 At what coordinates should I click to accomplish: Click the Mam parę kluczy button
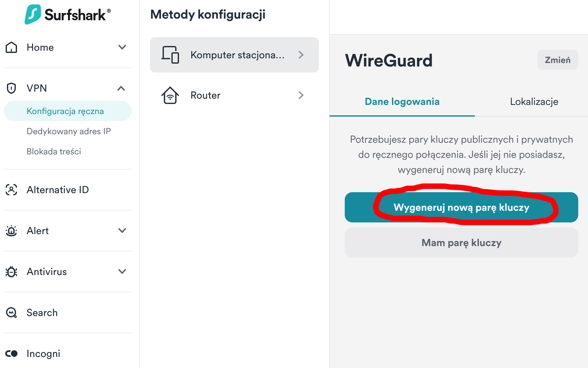[461, 243]
